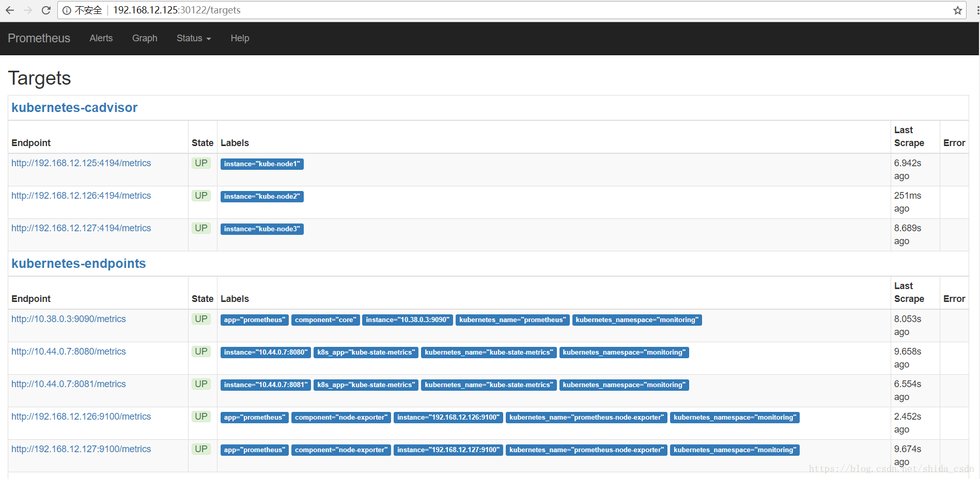Click k8s_app label in 10.44.0.7:8080 row
980x479 pixels.
coord(366,353)
